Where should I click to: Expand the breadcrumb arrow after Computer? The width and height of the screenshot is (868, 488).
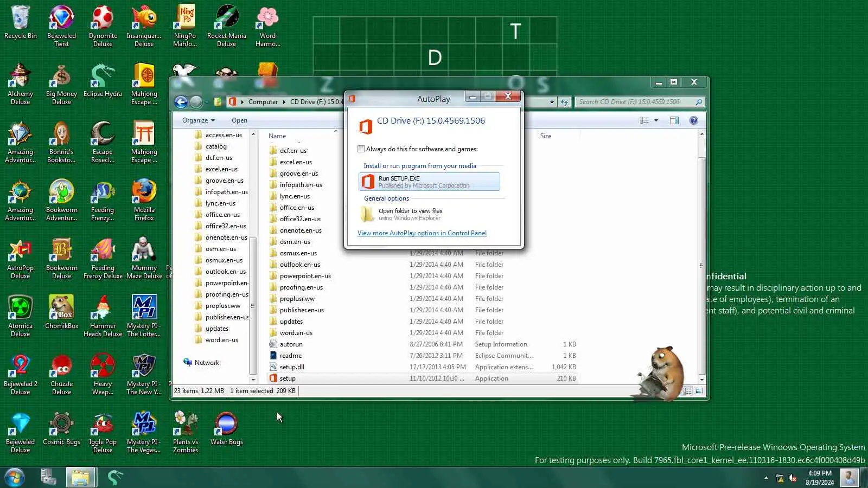[284, 102]
